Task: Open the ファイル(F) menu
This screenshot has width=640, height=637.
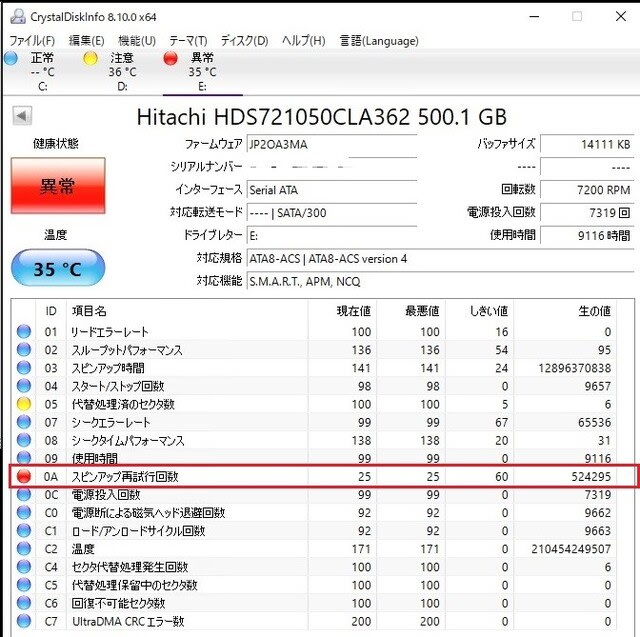Action: 32,41
